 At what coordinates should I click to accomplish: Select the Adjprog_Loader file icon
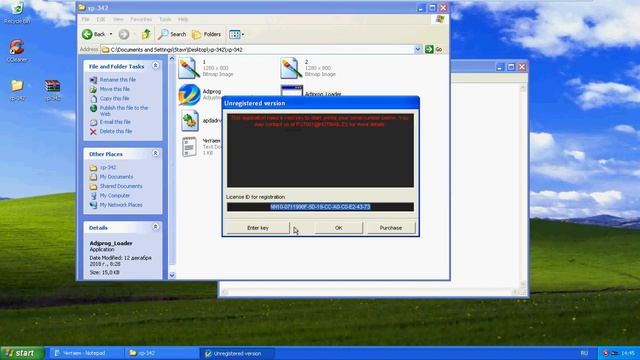pyautogui.click(x=292, y=91)
